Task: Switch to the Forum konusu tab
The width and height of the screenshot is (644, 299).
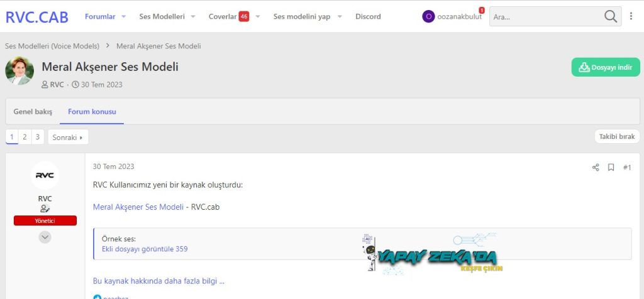Action: [x=92, y=112]
